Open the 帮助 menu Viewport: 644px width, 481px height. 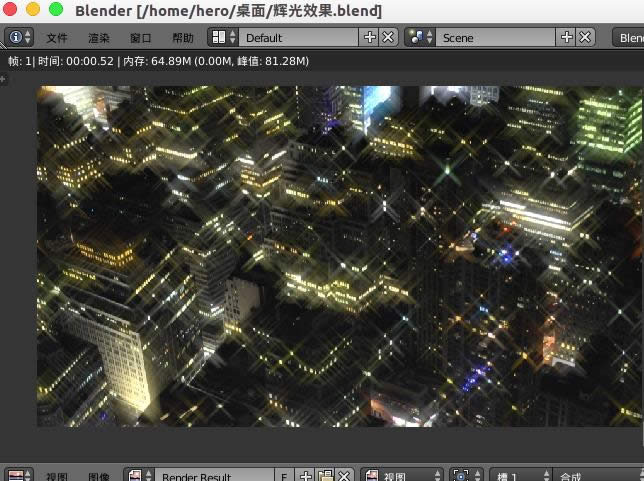pos(183,38)
